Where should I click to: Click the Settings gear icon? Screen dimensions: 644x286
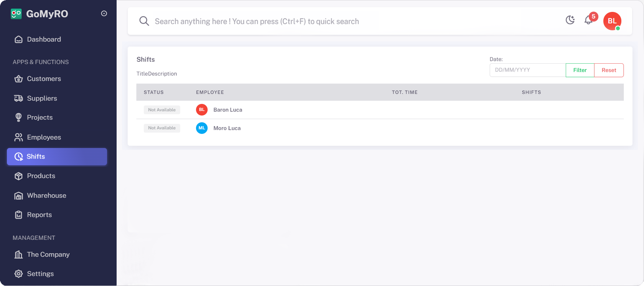18,274
